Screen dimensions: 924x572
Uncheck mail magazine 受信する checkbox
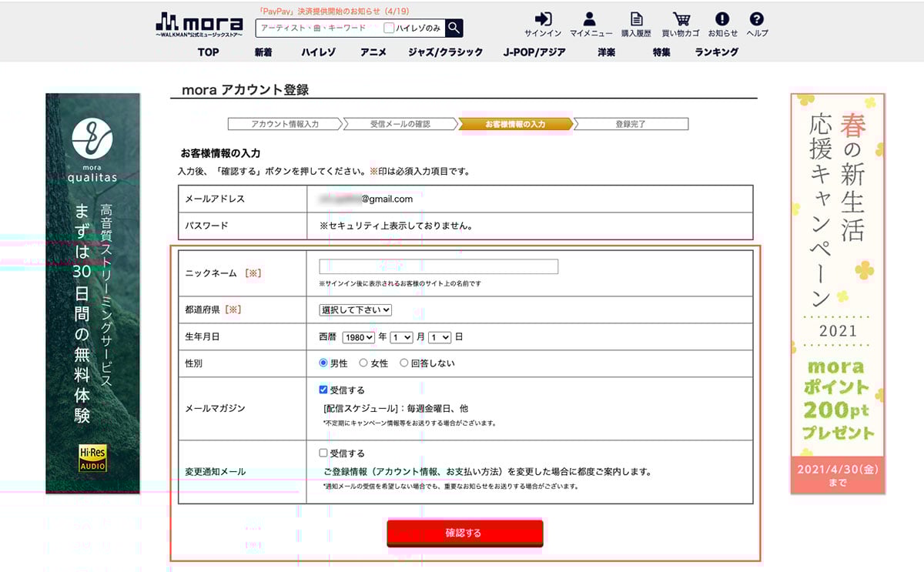(323, 390)
